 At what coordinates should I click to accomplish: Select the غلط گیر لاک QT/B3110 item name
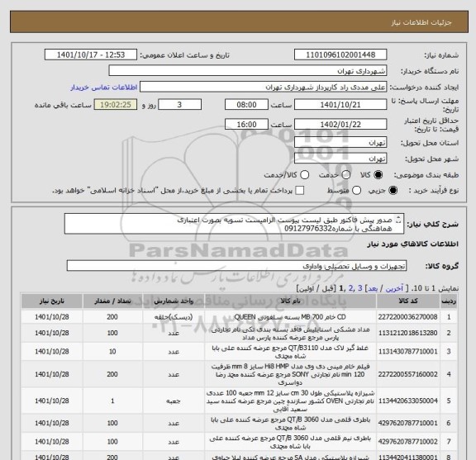tap(290, 352)
